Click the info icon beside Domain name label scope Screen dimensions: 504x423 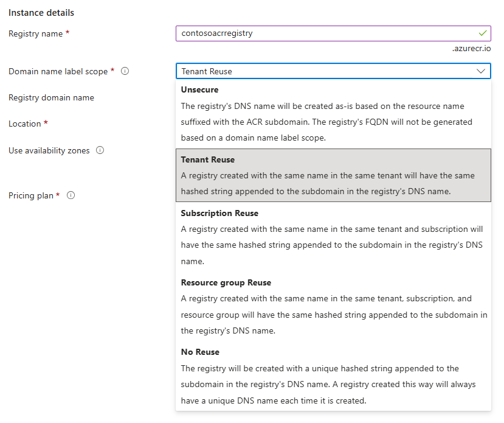click(x=125, y=71)
